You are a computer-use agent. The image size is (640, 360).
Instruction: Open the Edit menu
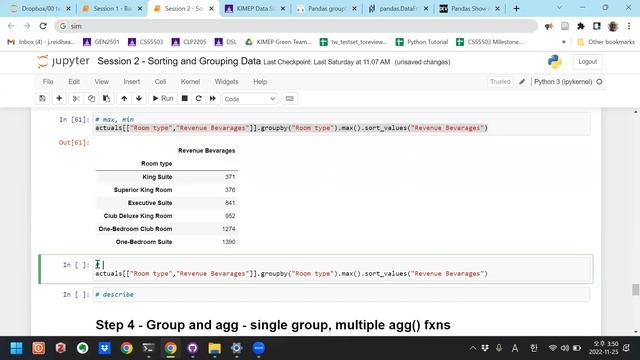(x=74, y=82)
